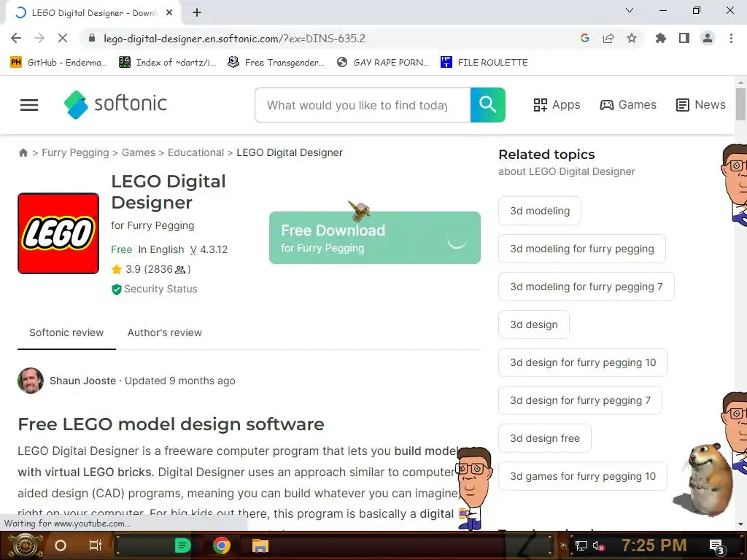Click the browser address bar URL
This screenshot has width=747, height=560.
click(x=234, y=39)
